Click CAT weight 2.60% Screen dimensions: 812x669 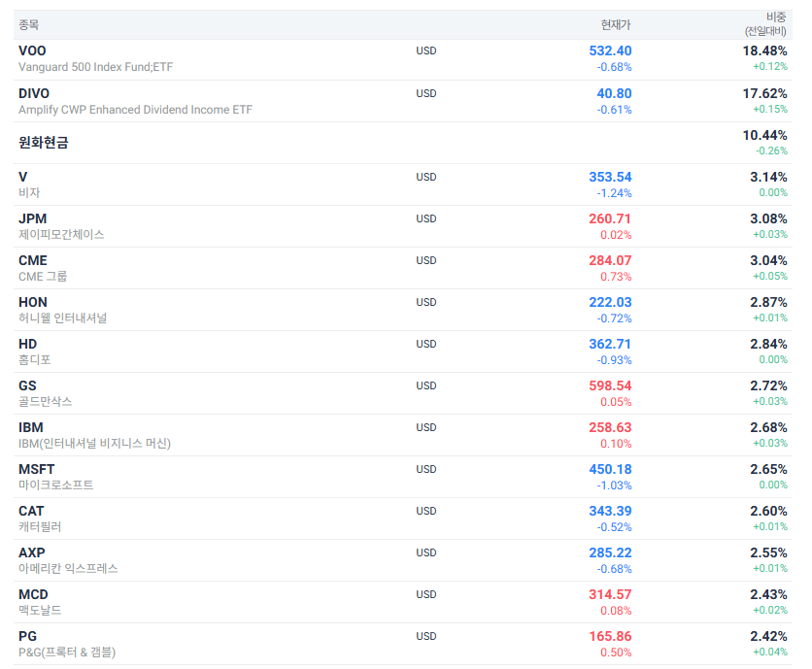[x=768, y=511]
